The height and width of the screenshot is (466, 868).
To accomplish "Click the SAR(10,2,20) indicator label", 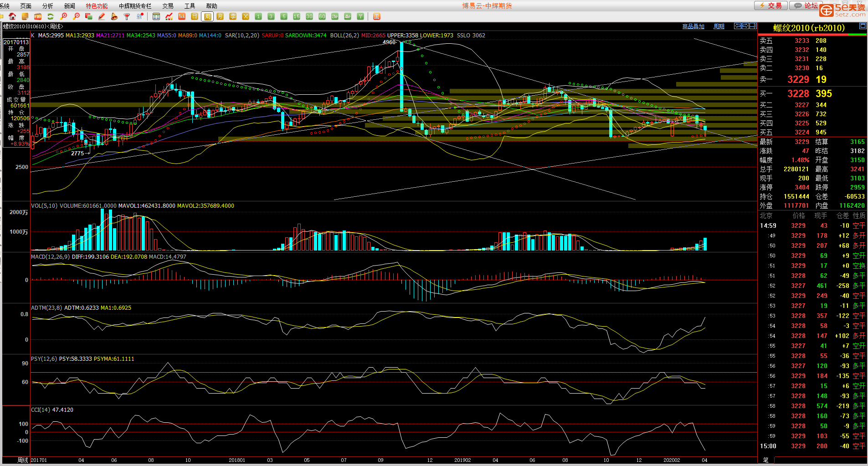I will click(242, 36).
